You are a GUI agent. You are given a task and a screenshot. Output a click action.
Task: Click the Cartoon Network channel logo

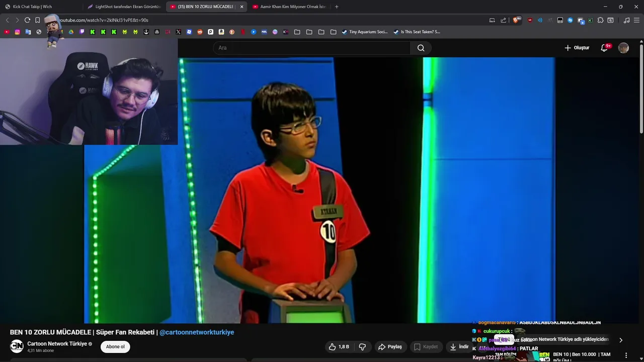coord(17,346)
